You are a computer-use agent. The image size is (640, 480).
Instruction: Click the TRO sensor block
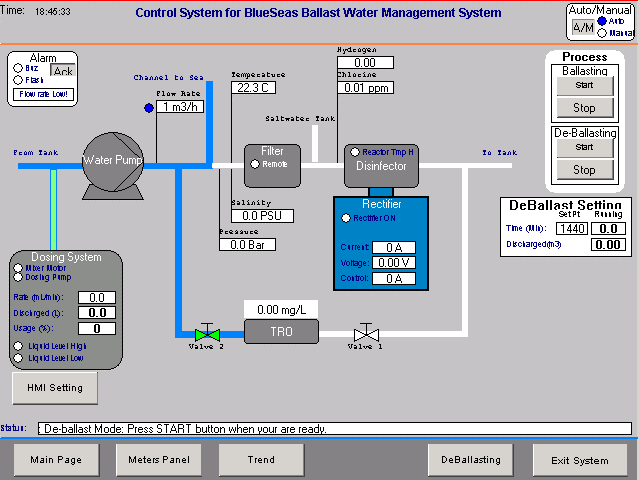(281, 332)
